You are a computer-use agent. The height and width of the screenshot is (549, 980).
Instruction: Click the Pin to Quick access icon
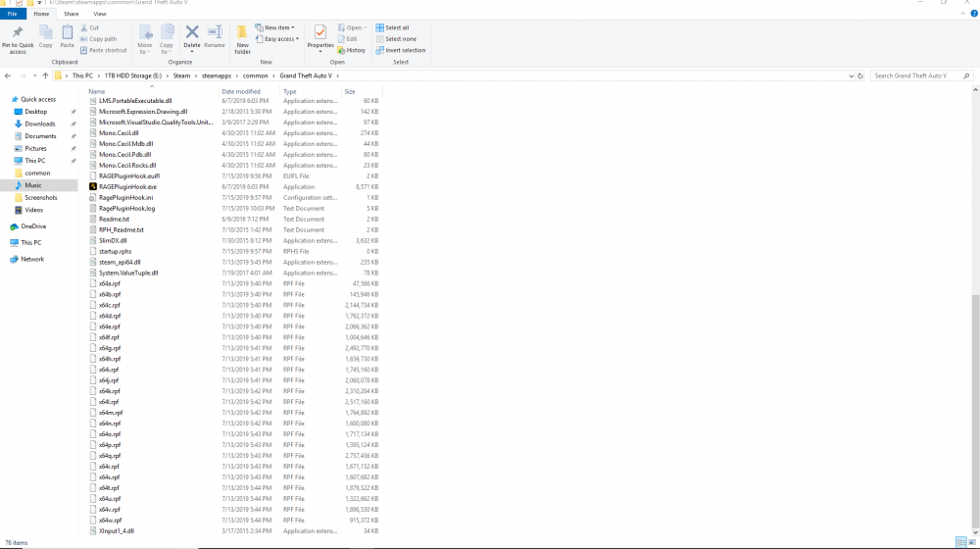[x=18, y=32]
